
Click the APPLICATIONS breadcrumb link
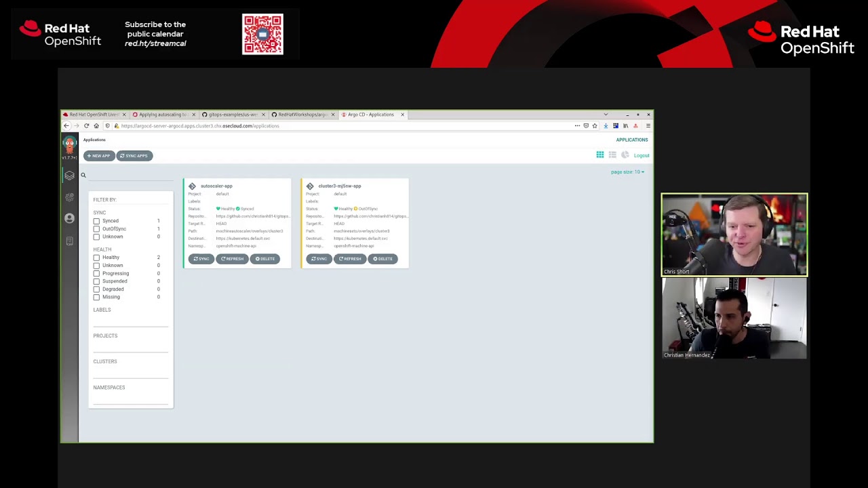(632, 140)
